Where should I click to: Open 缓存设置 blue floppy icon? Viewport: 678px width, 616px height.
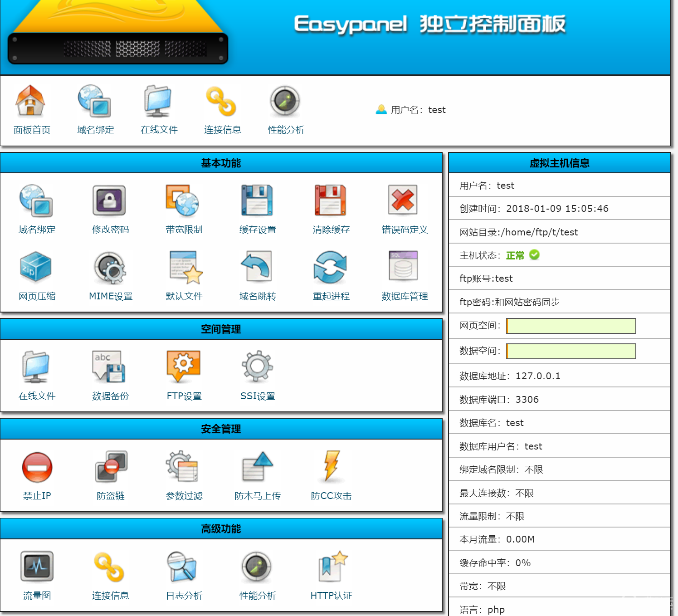pos(257,200)
